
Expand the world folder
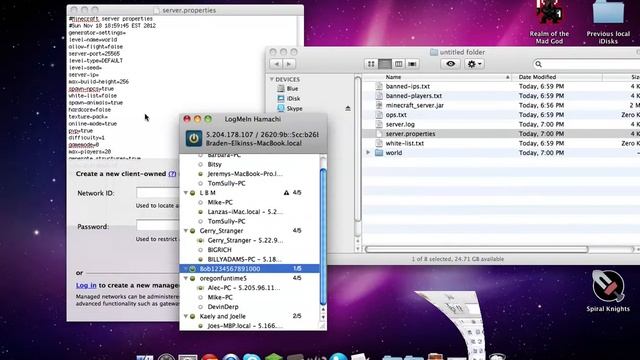click(368, 153)
